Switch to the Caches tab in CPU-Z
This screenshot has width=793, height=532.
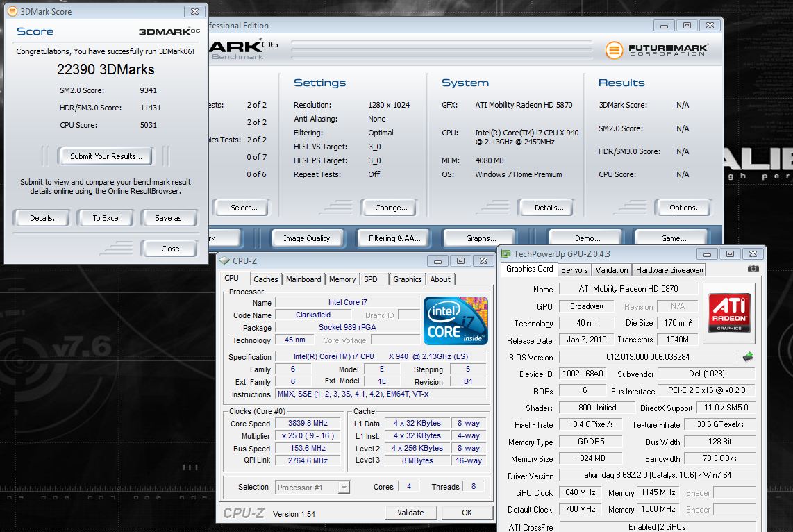pos(265,279)
